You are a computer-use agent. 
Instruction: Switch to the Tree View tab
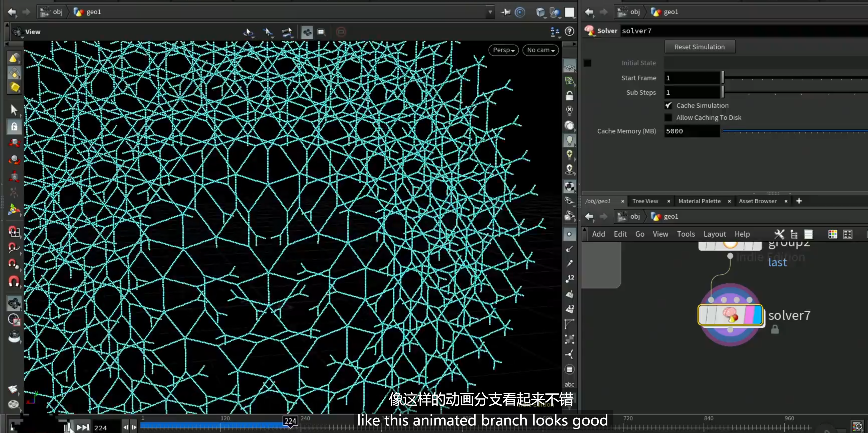(x=645, y=201)
